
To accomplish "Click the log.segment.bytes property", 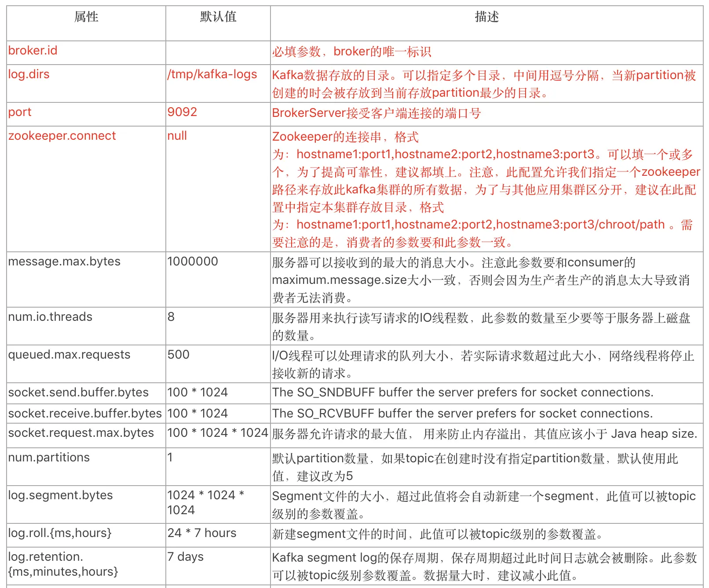I will pos(61,495).
